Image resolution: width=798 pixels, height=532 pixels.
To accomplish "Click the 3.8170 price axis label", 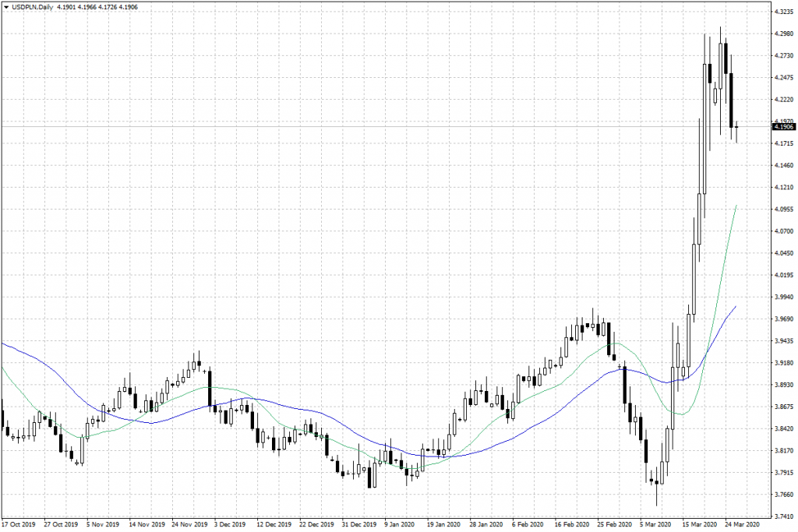I will tap(784, 451).
